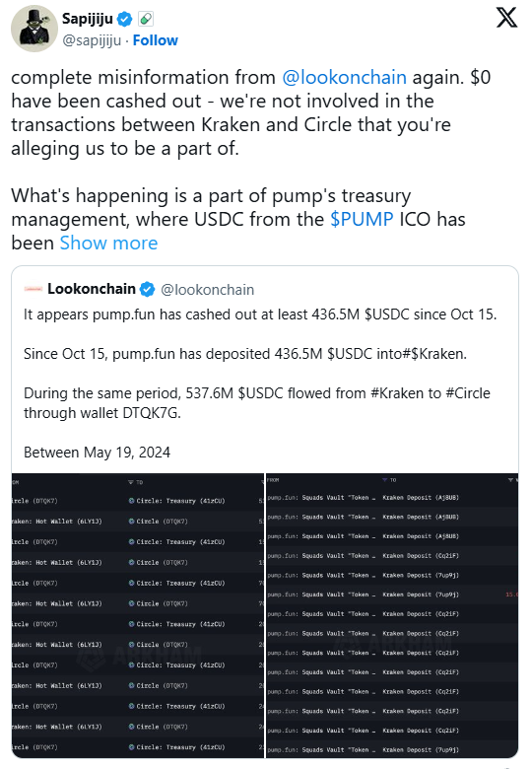Open the @sapijiju handle
The height and width of the screenshot is (769, 532).
click(x=92, y=40)
